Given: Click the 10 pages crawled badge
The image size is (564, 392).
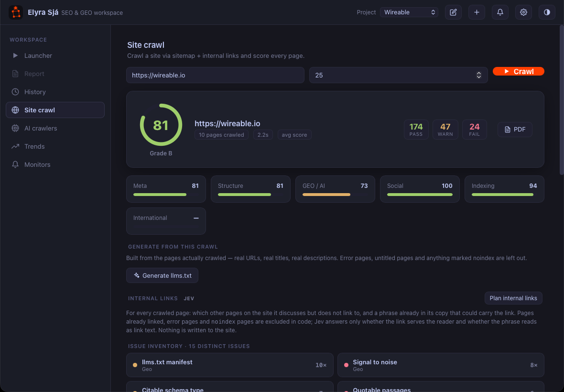Looking at the screenshot, I should click(222, 135).
